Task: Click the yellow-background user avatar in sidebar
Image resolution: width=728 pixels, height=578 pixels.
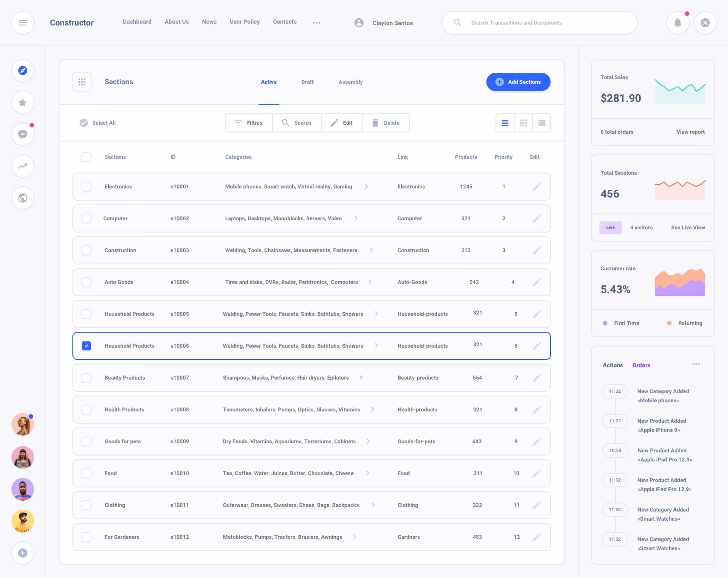Action: pyautogui.click(x=23, y=521)
